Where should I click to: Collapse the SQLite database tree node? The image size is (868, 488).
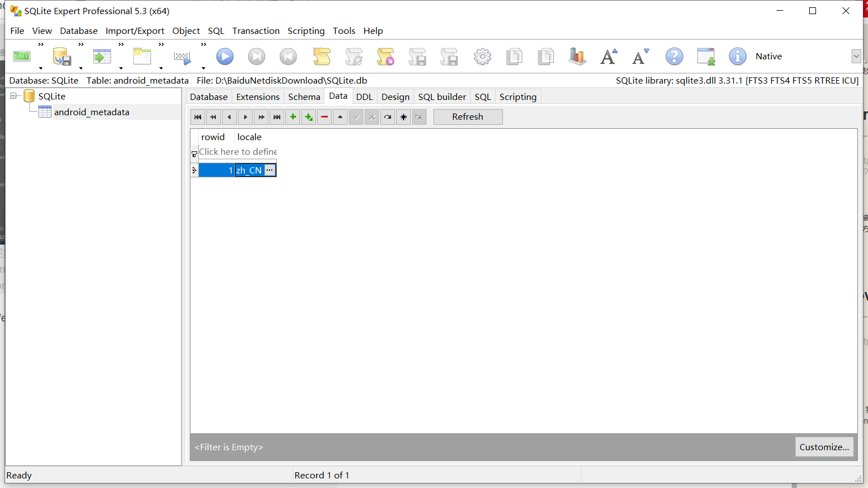point(13,96)
